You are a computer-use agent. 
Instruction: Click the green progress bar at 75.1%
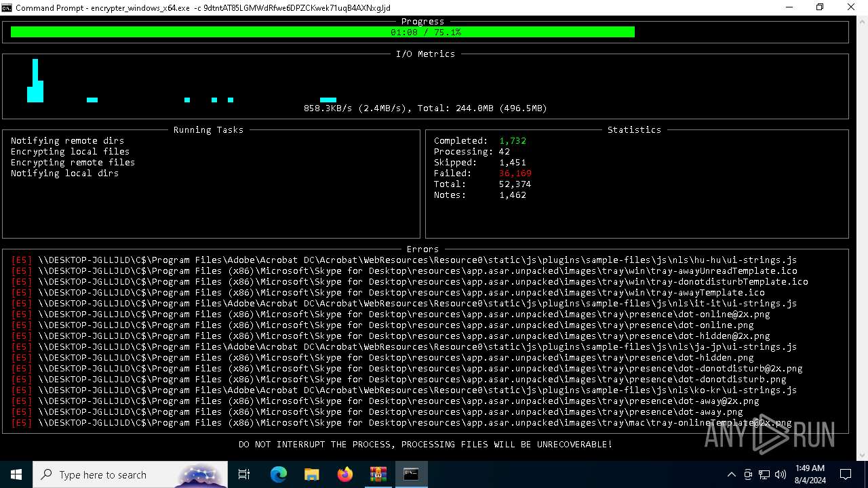click(323, 32)
